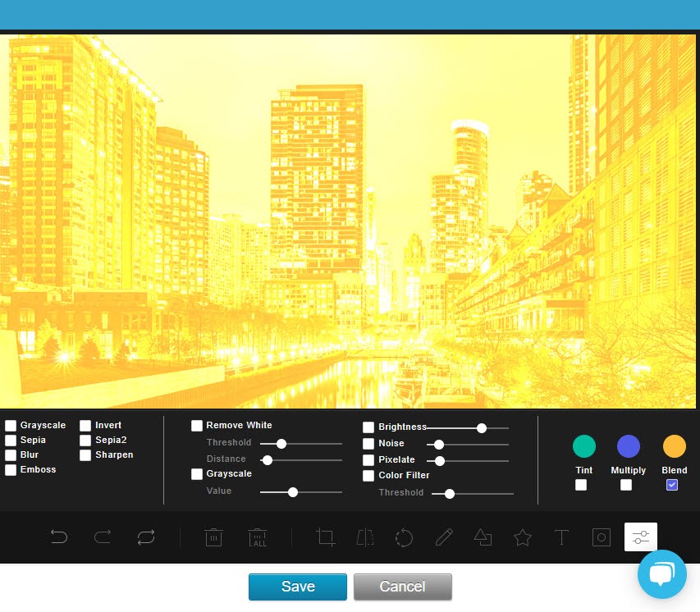Toggle the Sepia2 filter

click(x=85, y=440)
